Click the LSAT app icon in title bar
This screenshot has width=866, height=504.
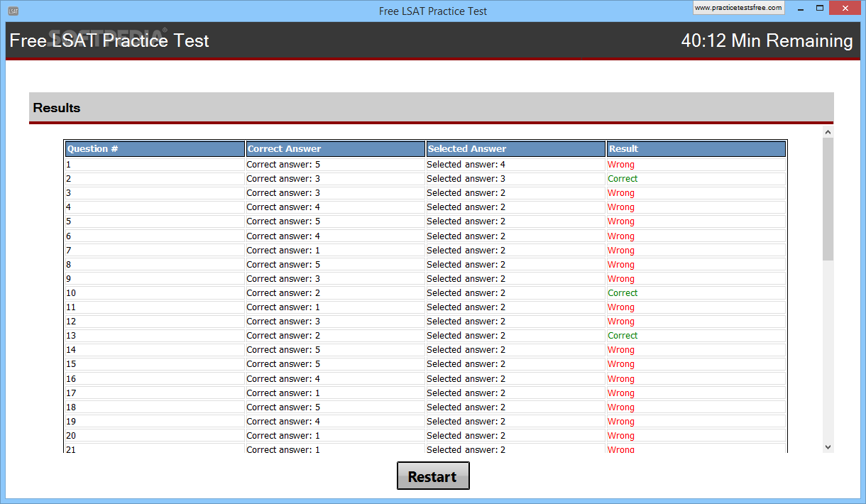point(13,11)
